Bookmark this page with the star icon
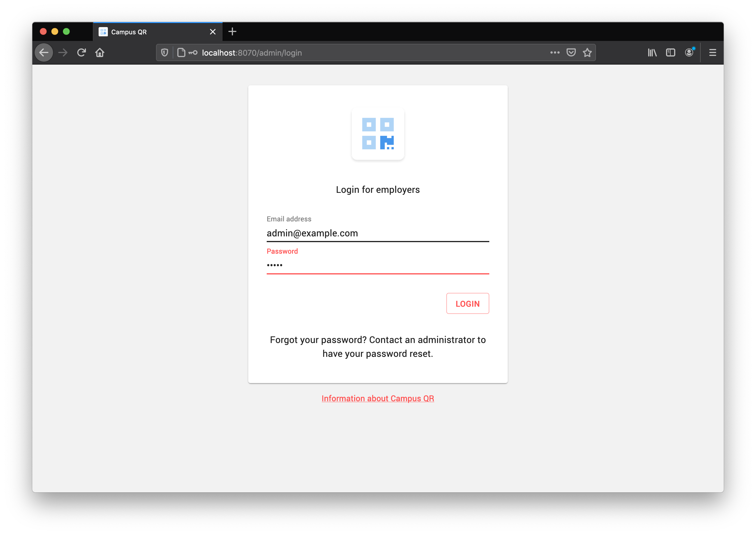 pyautogui.click(x=587, y=53)
